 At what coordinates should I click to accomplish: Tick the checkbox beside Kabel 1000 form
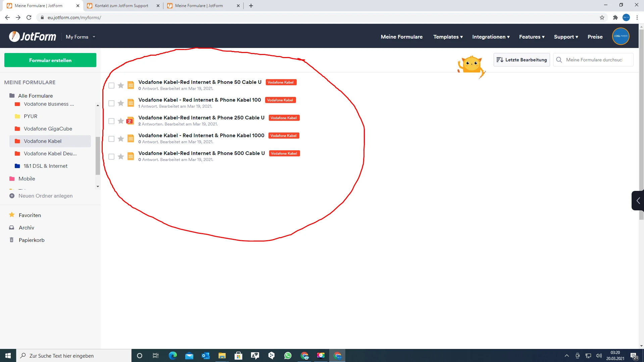pyautogui.click(x=111, y=139)
